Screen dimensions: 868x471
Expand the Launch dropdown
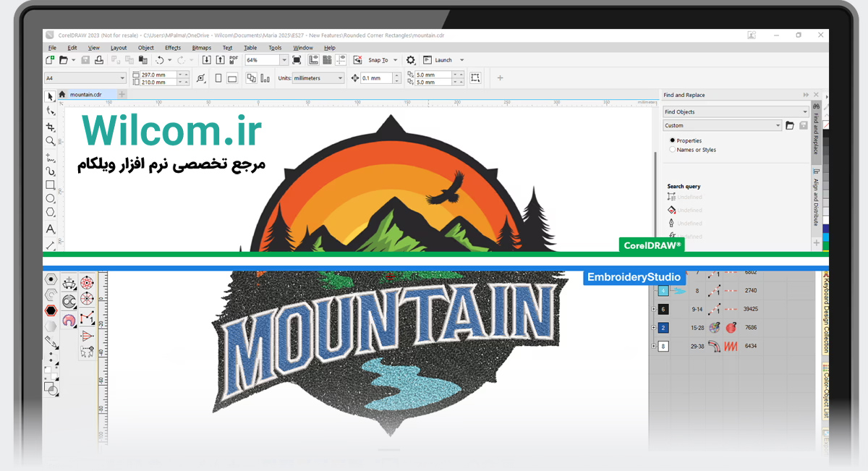(x=461, y=60)
